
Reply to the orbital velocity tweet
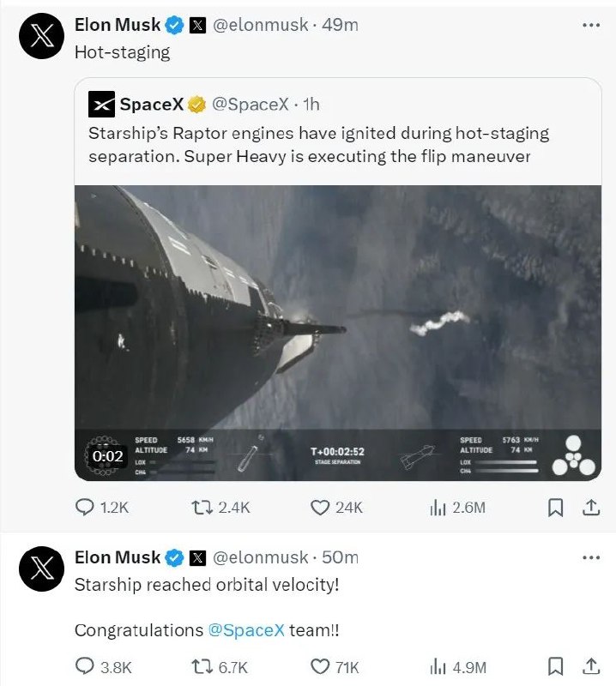(85, 666)
